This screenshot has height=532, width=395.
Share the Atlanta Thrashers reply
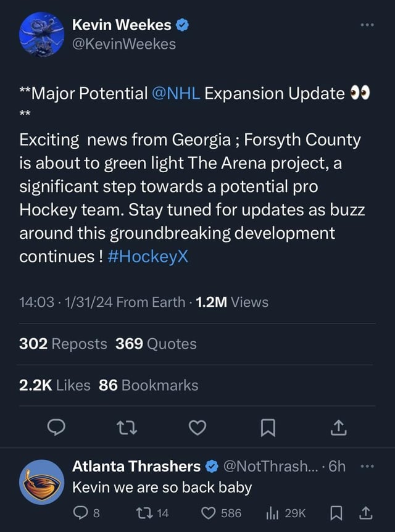click(365, 513)
